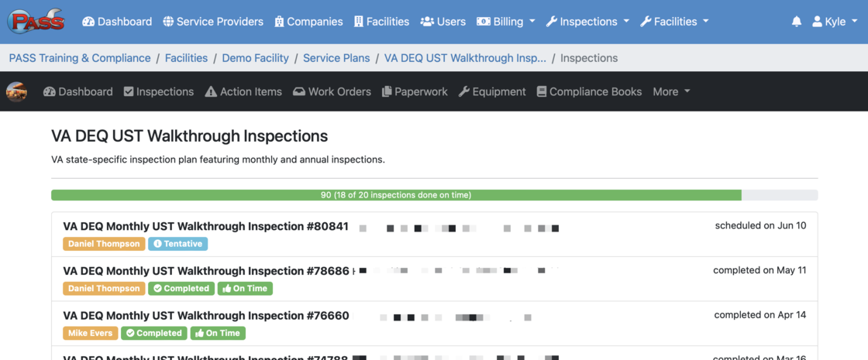Click the green inspections progress bar
The width and height of the screenshot is (868, 360).
[x=396, y=195]
